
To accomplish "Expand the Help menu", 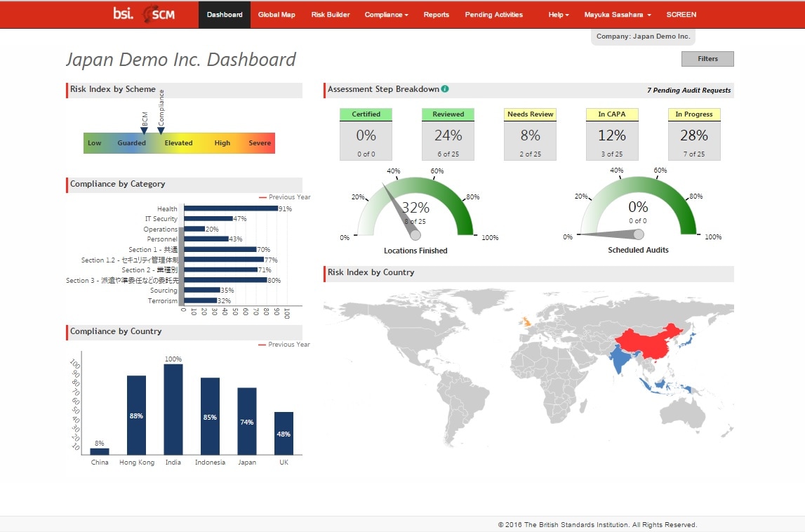I will click(x=558, y=13).
